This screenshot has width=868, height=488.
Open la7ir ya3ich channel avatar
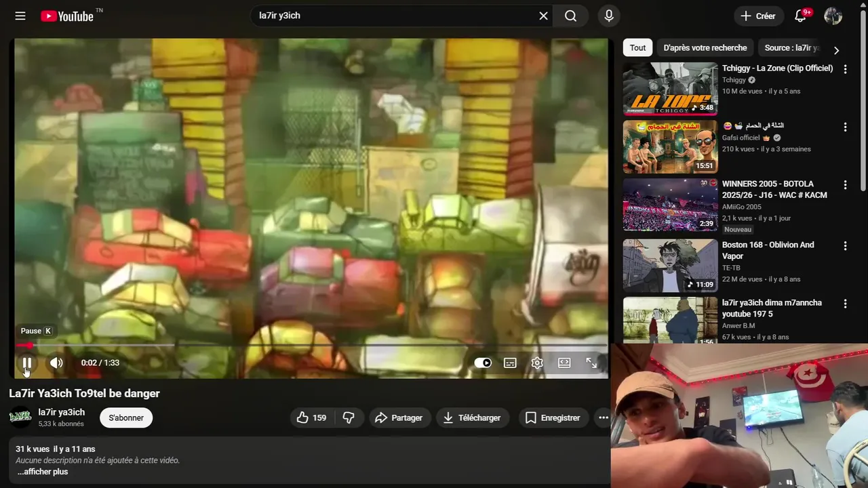click(x=20, y=417)
